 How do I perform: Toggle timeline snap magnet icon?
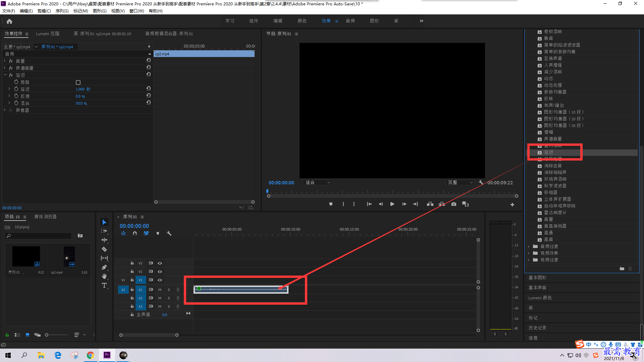[x=135, y=233]
